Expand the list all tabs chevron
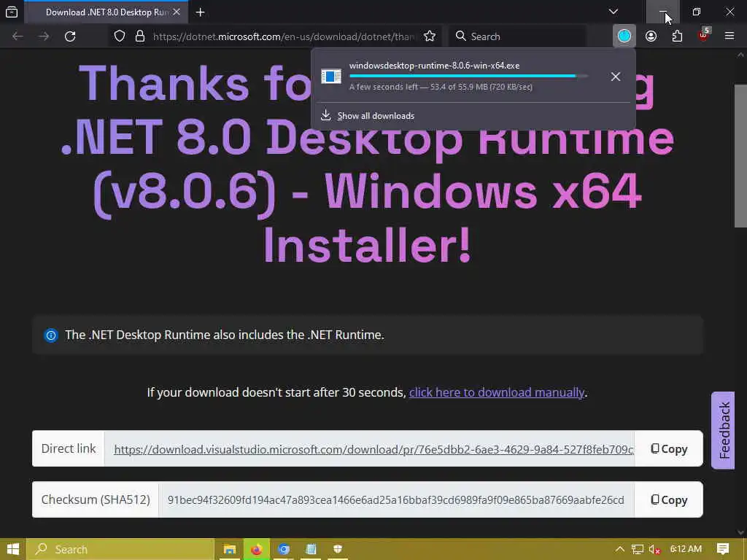747x560 pixels. [613, 12]
